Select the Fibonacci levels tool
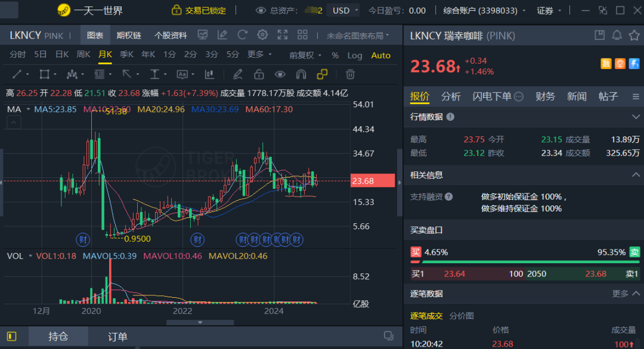Viewport: 644px width, 349px height. [x=100, y=74]
